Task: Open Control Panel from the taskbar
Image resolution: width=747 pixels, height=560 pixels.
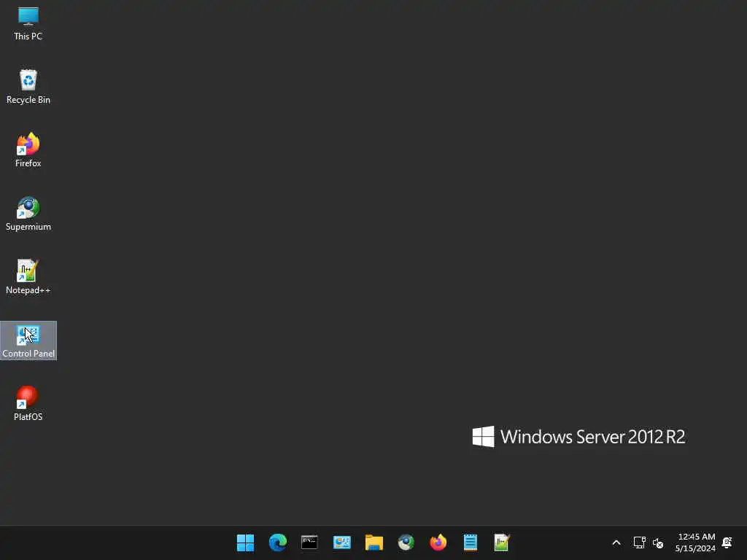Action: point(342,542)
